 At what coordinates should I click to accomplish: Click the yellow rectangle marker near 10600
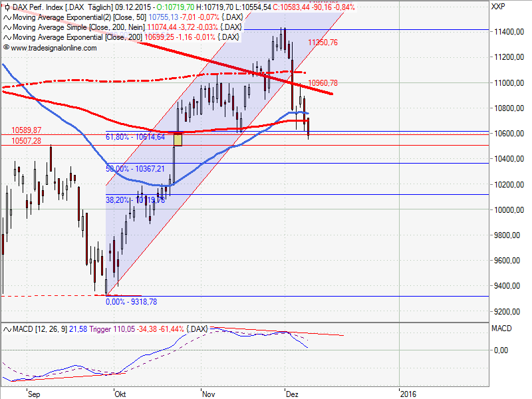click(x=178, y=140)
